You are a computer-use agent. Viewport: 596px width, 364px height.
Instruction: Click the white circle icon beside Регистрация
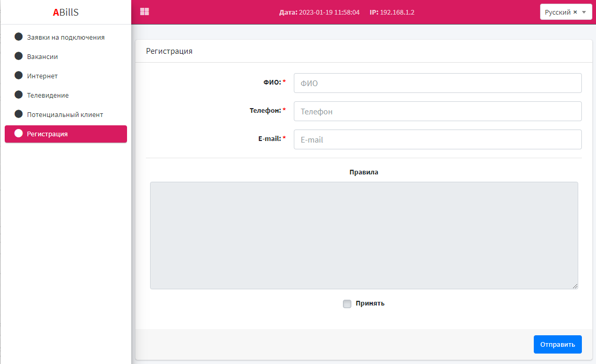[x=19, y=134]
